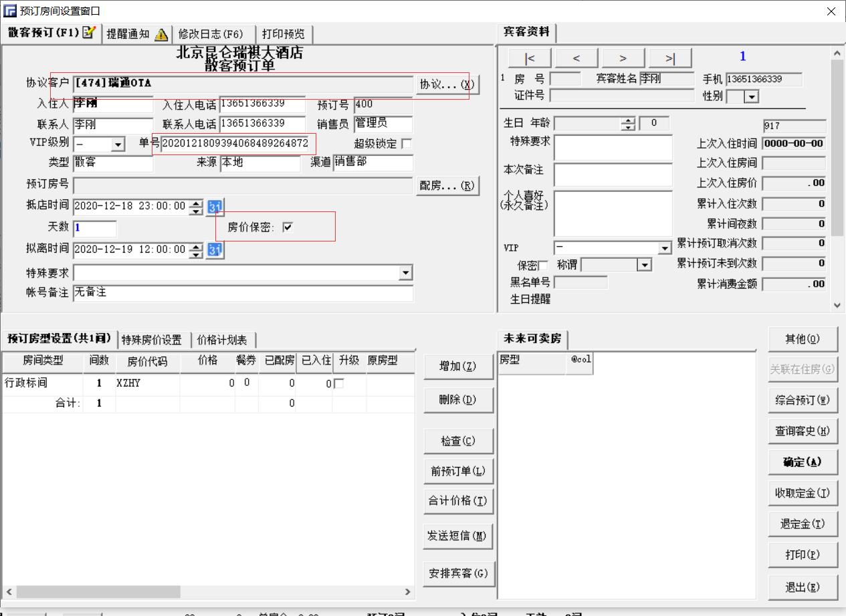
Task: Click edit icon on 散客预订 tab
Action: coord(90,32)
